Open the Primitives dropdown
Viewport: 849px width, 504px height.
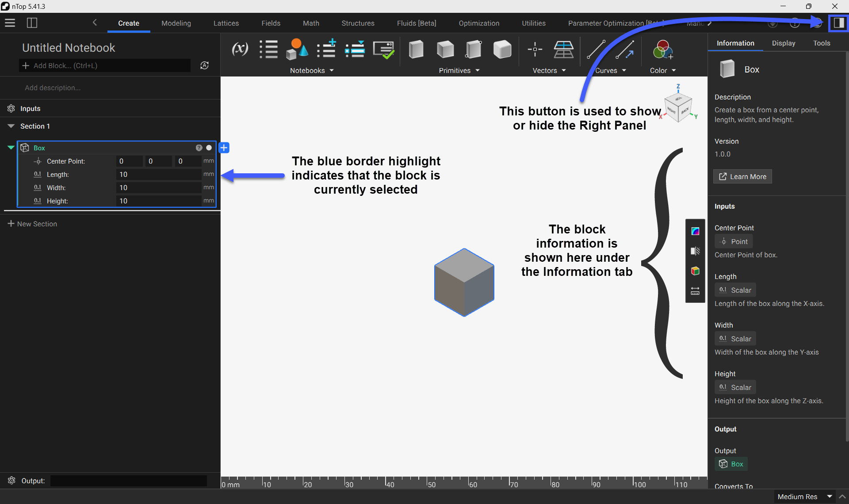[459, 70]
